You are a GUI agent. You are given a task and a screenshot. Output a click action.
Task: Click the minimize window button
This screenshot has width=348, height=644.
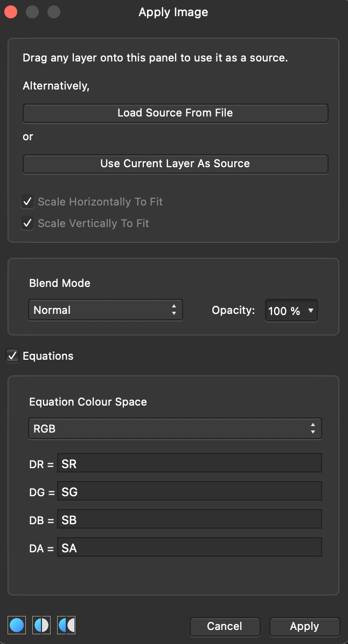32,12
